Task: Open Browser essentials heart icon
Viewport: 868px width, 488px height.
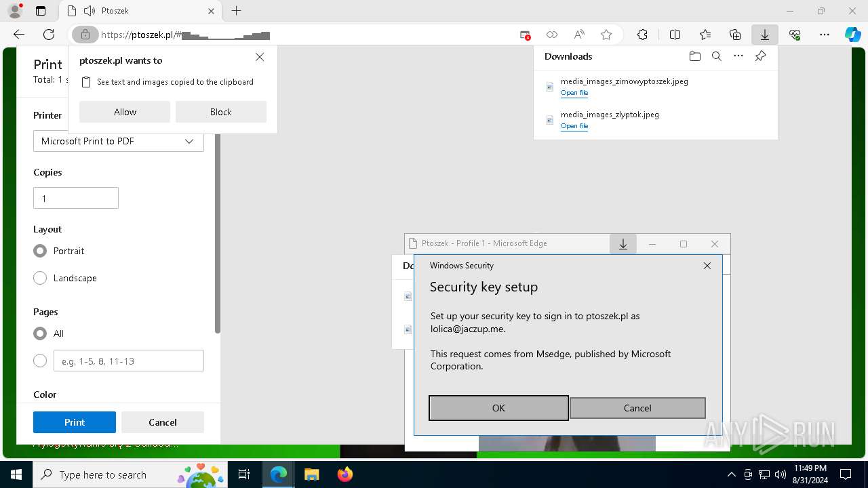Action: tap(795, 35)
